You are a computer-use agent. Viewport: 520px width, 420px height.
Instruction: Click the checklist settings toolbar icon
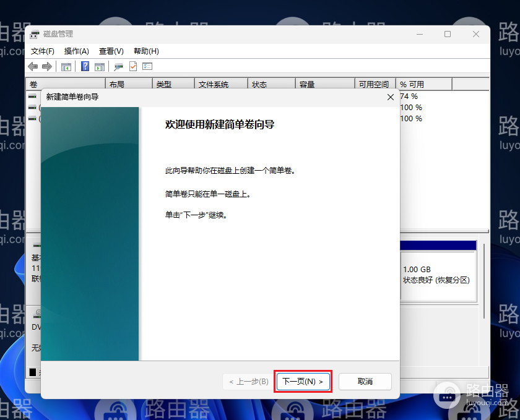[147, 66]
